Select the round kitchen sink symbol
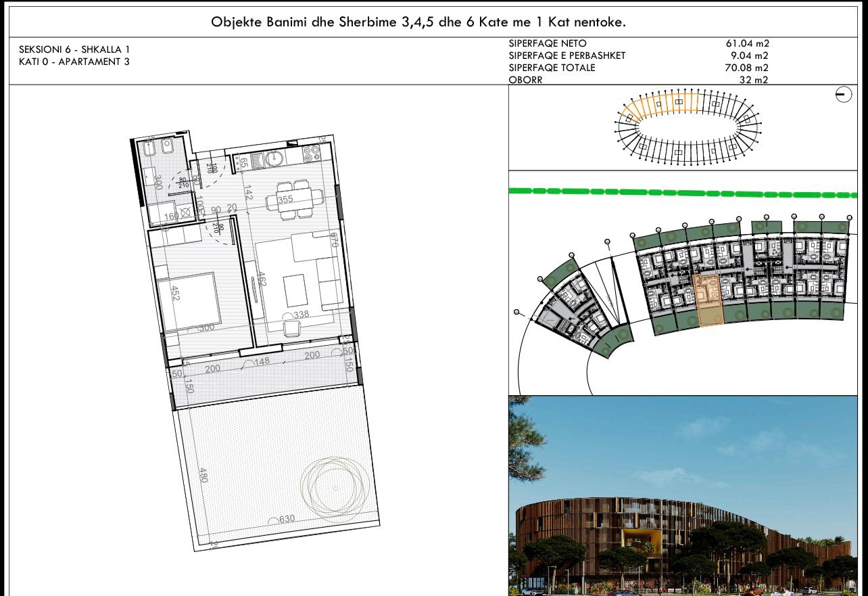Viewport: 868px width, 596px height. pyautogui.click(x=274, y=159)
